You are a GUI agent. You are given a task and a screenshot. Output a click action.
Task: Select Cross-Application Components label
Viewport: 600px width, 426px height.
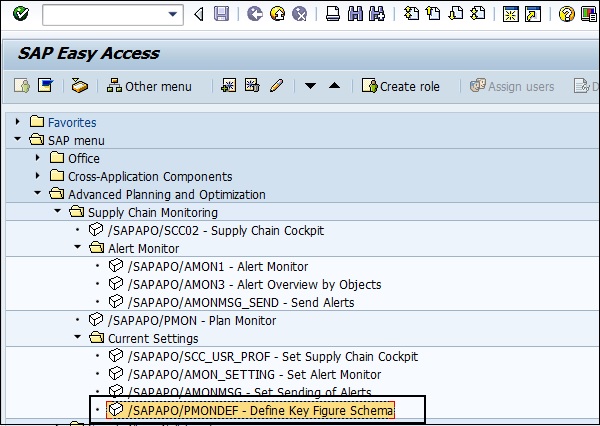click(x=150, y=176)
